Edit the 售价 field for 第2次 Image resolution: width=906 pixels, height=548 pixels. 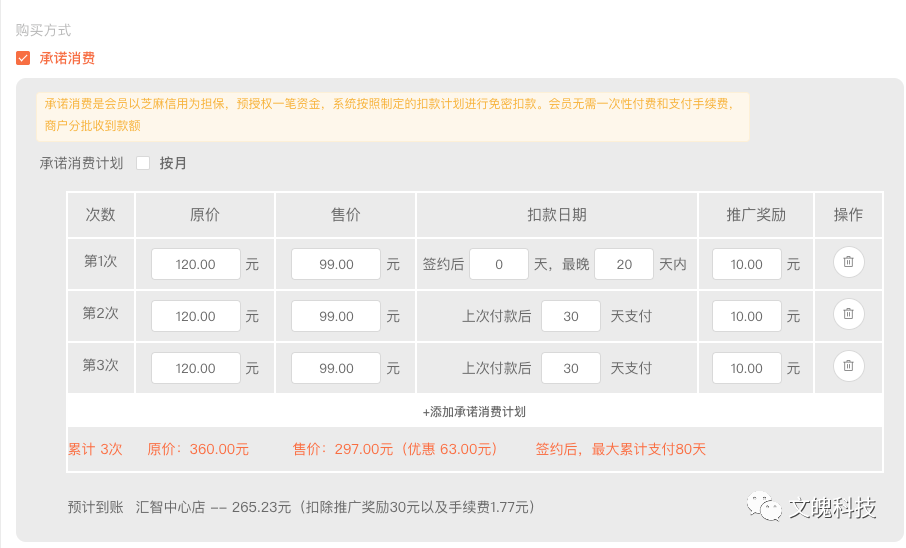336,316
